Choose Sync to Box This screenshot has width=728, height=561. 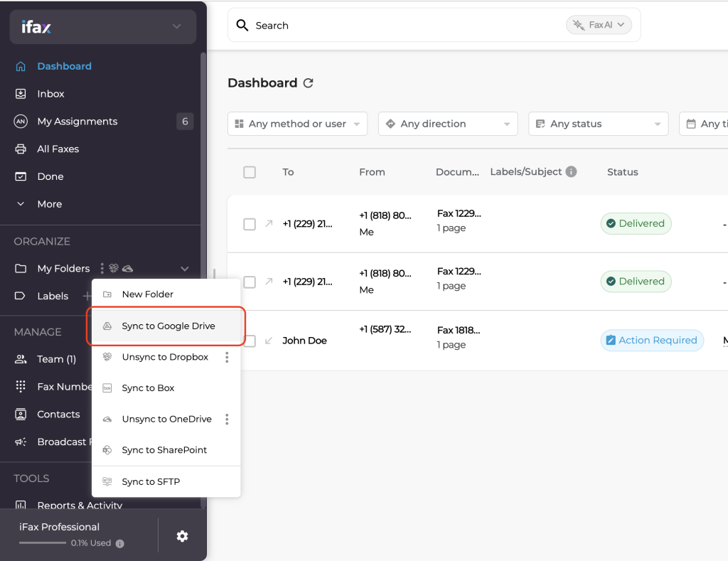click(166, 388)
